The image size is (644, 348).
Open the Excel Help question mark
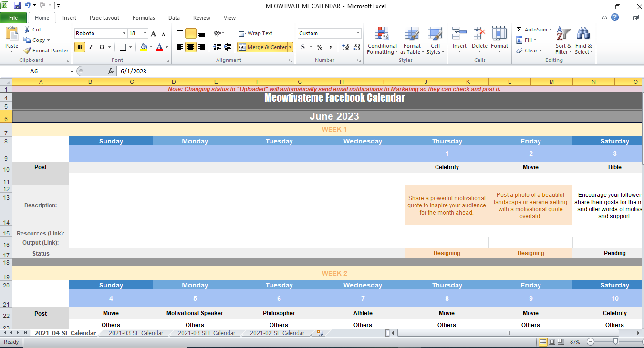pyautogui.click(x=615, y=18)
